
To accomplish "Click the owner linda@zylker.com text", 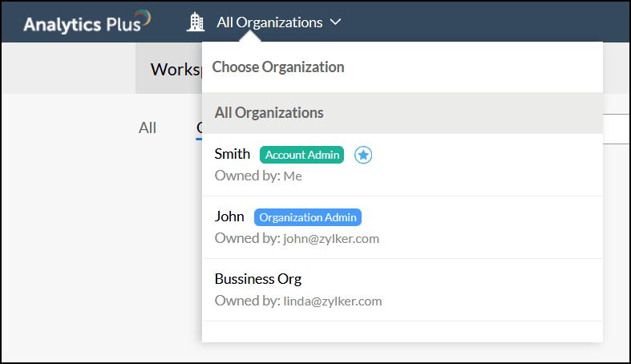I will [x=332, y=301].
